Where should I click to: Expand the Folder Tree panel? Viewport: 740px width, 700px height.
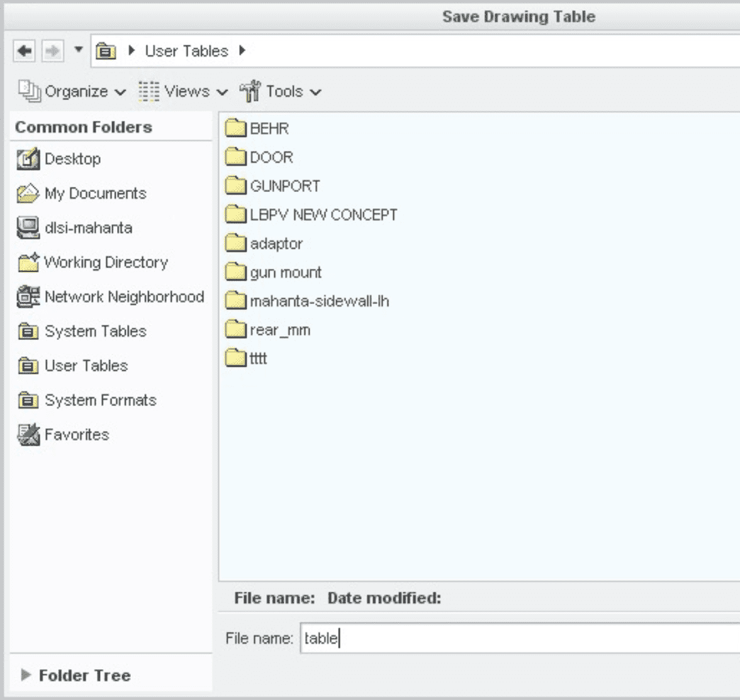[x=84, y=675]
